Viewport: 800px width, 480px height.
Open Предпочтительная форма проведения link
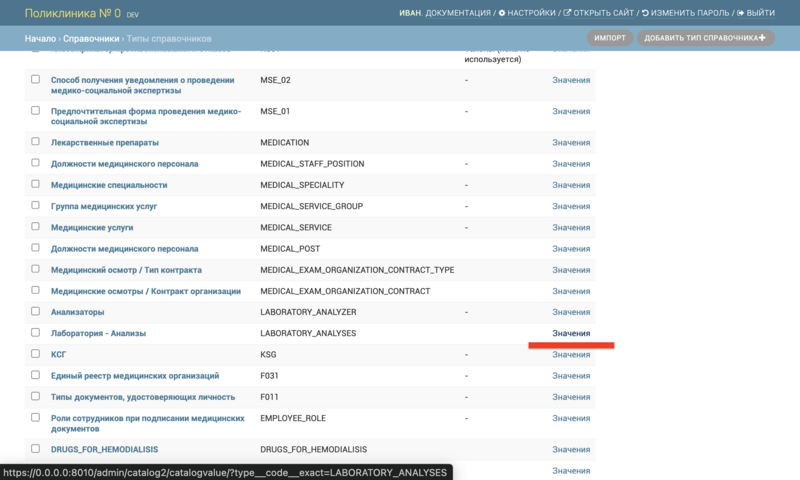coord(146,116)
